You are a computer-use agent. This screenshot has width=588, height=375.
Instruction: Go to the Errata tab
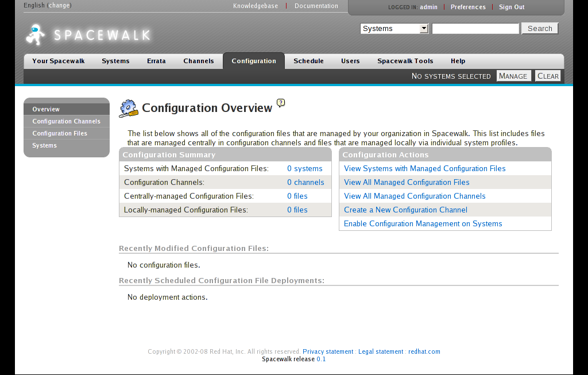[156, 61]
